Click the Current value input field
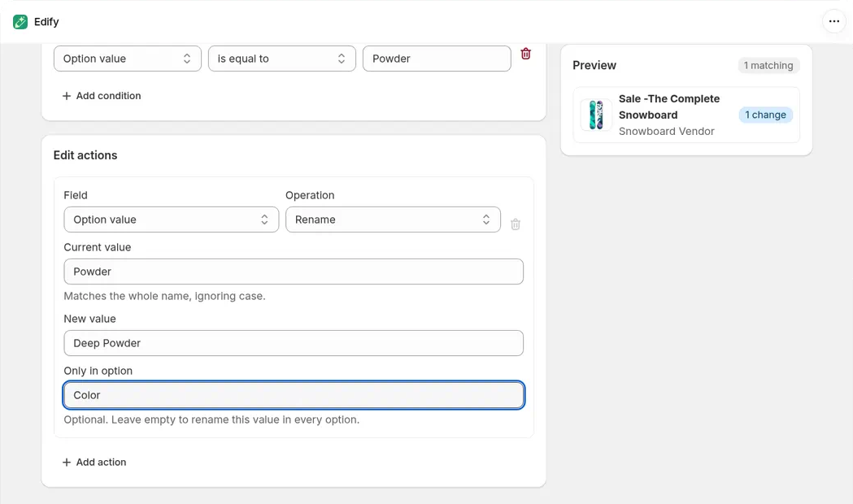 tap(294, 272)
